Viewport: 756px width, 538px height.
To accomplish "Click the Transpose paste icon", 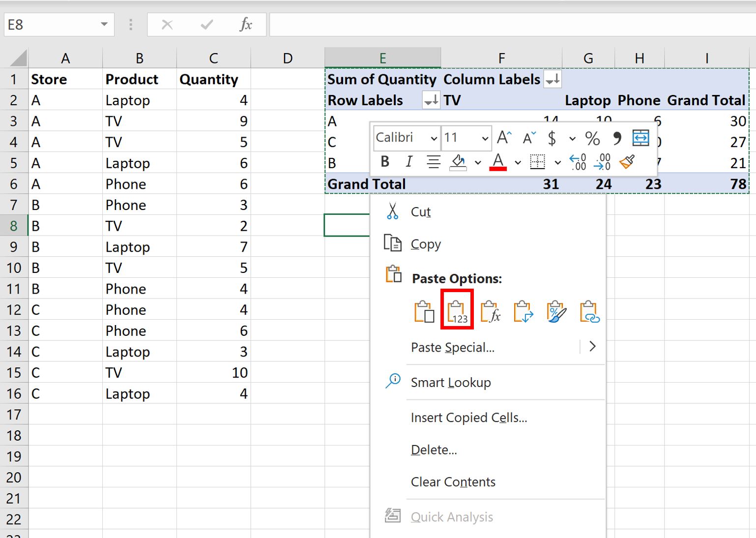I will coord(523,310).
